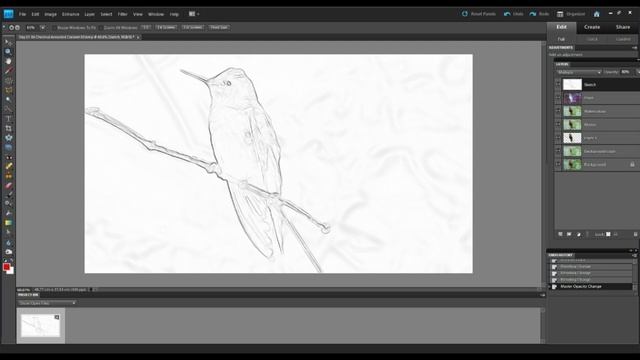Open the Show Open Files dropdown
This screenshot has height=360, width=640.
click(47, 303)
